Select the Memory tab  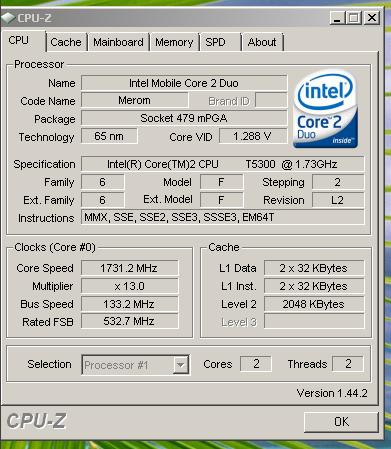[x=174, y=42]
